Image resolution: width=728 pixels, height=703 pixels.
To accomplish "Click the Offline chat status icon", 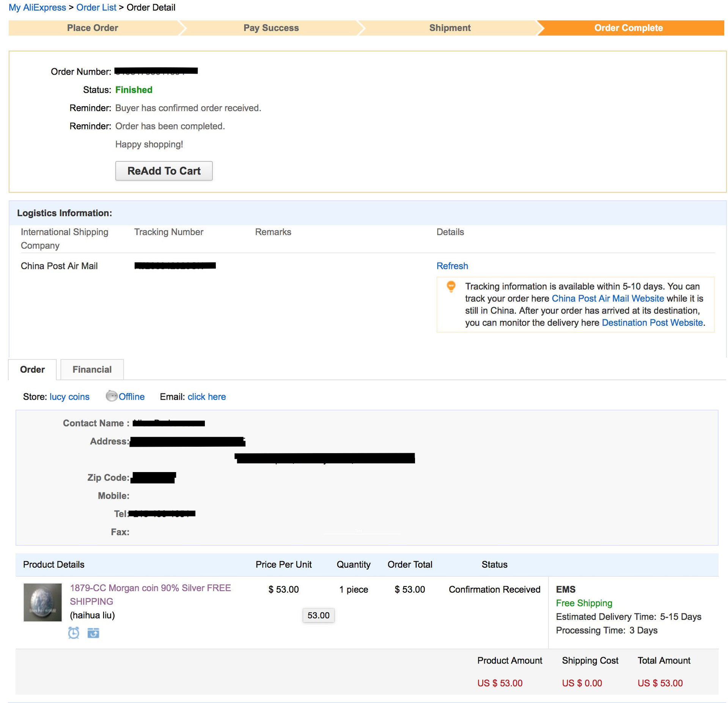I will pos(112,396).
